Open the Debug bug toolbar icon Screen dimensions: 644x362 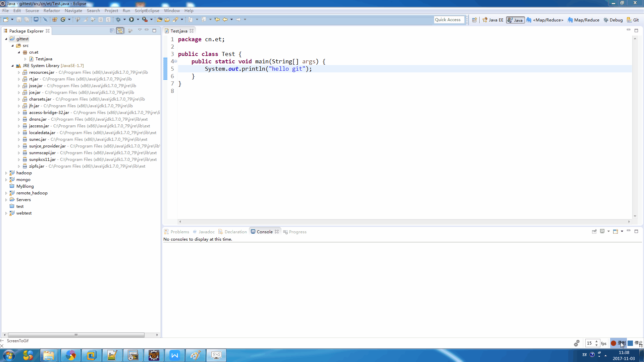[118, 19]
